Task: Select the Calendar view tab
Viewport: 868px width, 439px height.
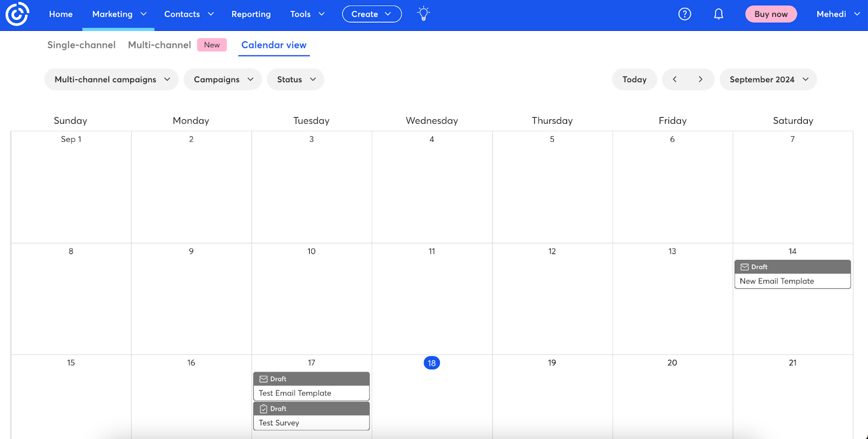Action: tap(274, 45)
